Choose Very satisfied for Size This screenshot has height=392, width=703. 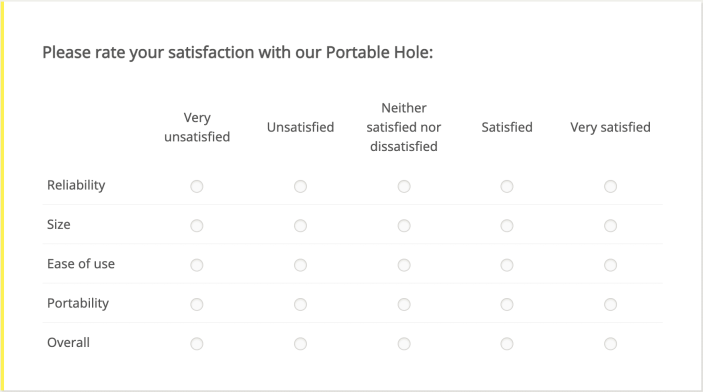point(610,226)
